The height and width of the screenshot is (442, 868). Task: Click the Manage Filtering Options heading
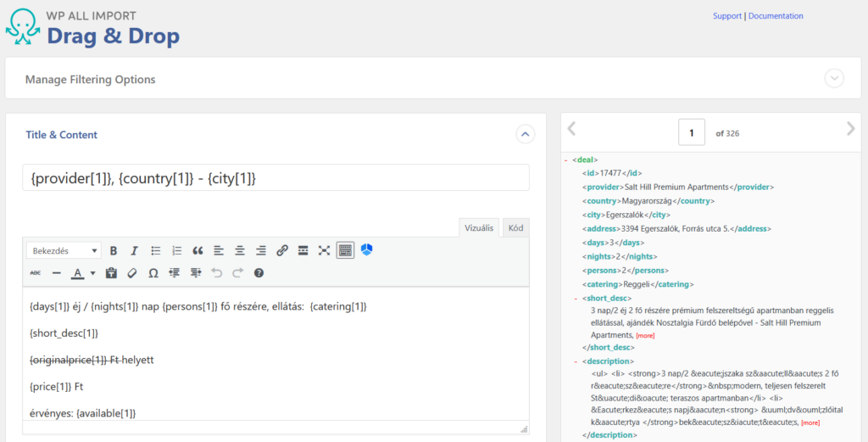pyautogui.click(x=90, y=79)
